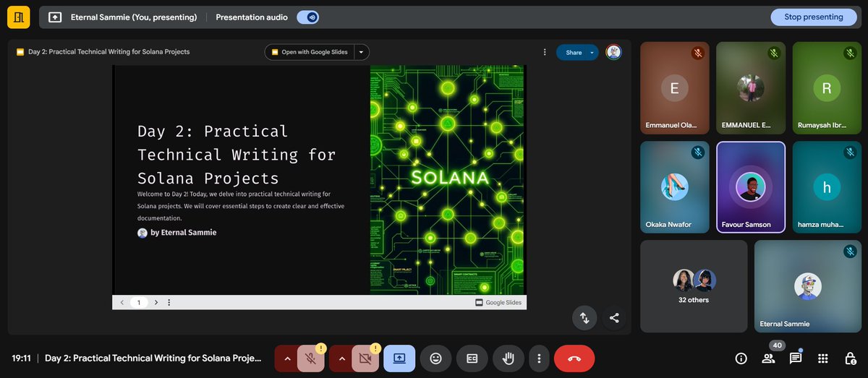Leave the call with red hang-up button
Viewport: 868px width, 378px height.
[x=574, y=358]
